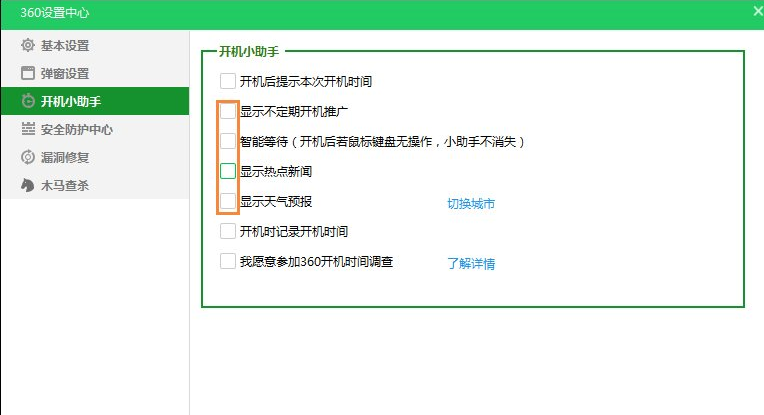Open the 基本设置 section
This screenshot has width=764, height=415.
click(95, 45)
